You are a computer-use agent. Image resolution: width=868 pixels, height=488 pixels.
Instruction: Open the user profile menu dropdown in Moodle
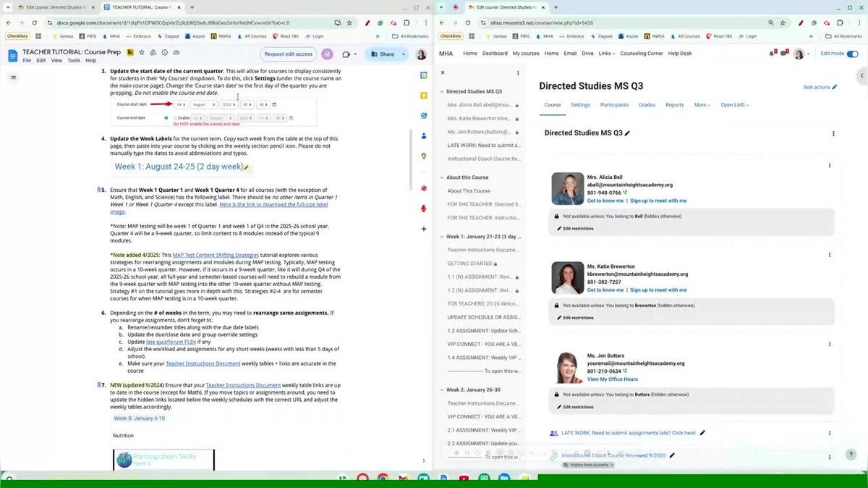802,54
